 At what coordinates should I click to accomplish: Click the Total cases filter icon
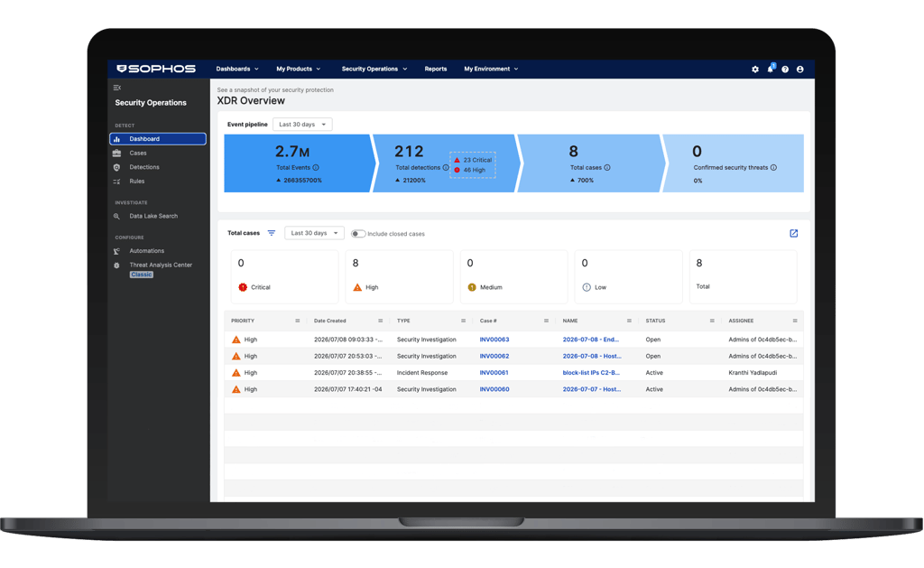tap(271, 233)
